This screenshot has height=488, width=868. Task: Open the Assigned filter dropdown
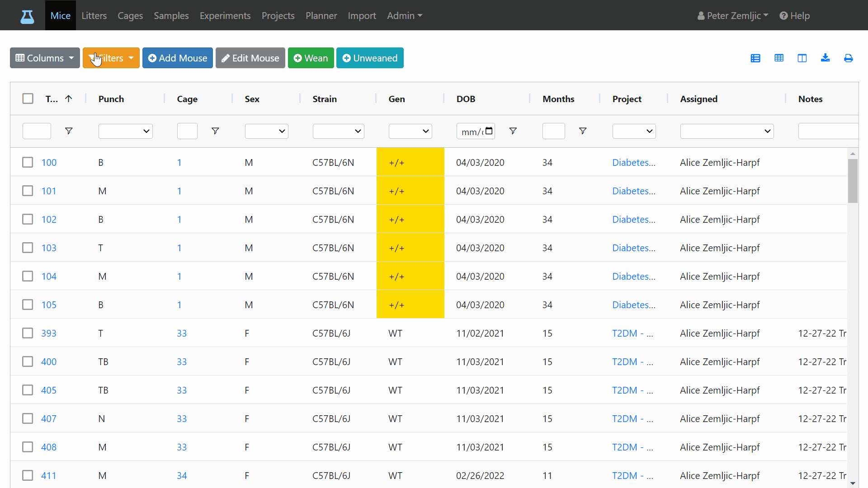pyautogui.click(x=727, y=131)
